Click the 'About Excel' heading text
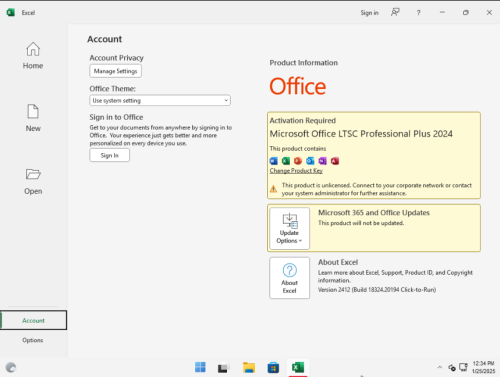Viewport: 500px width, 377px height. coord(338,262)
